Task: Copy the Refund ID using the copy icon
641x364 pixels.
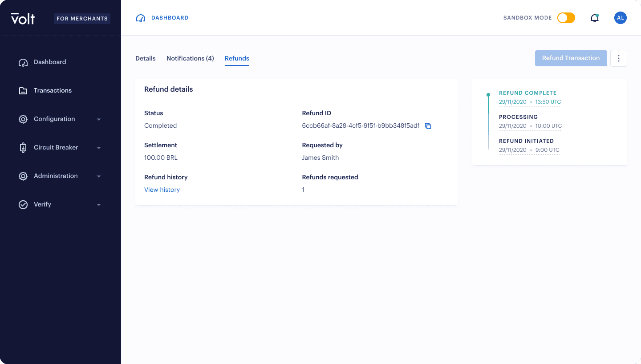Action: point(428,126)
